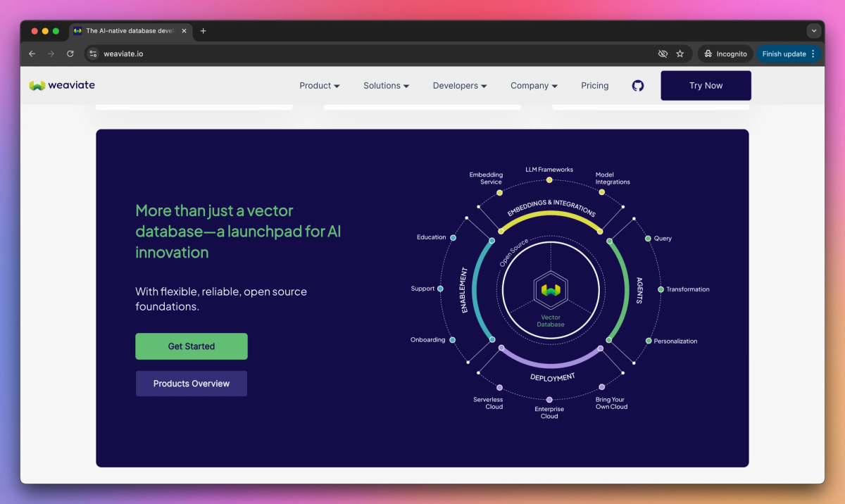Expand the Company dropdown menu
The width and height of the screenshot is (845, 504).
[534, 86]
